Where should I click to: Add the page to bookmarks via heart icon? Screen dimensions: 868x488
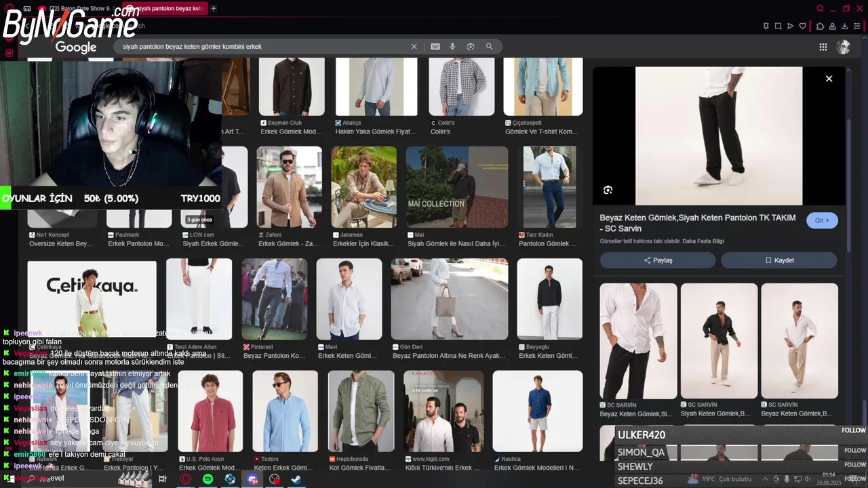point(802,26)
